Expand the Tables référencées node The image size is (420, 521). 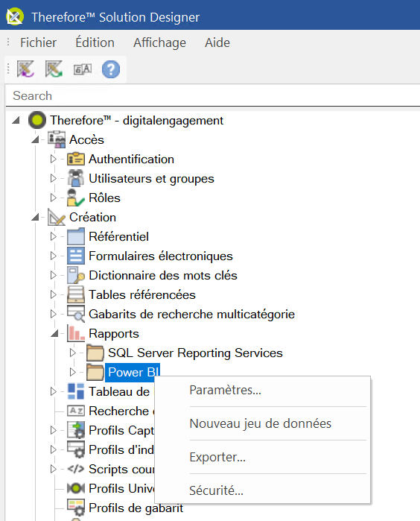click(x=53, y=294)
